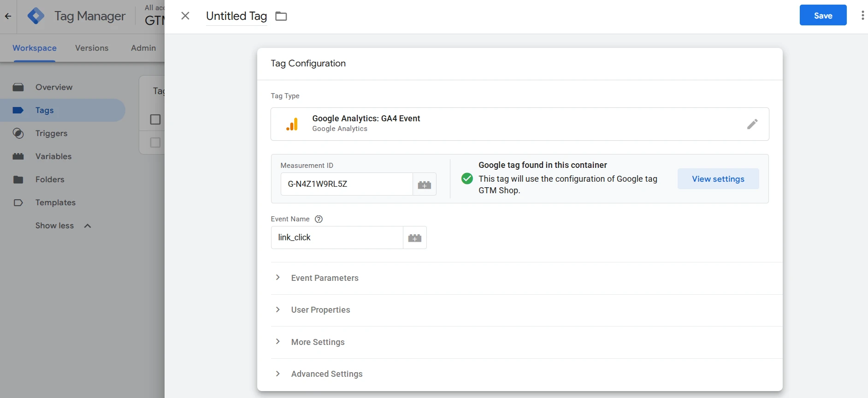The width and height of the screenshot is (868, 398).
Task: Expand User Properties section
Action: [x=526, y=310]
